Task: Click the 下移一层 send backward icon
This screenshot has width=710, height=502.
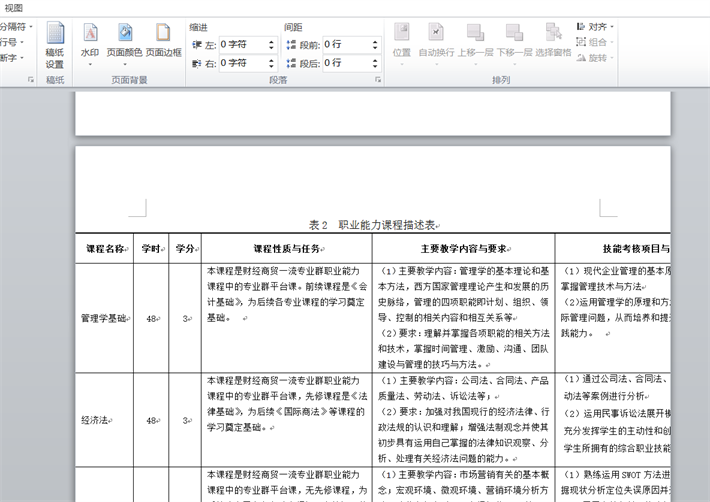Action: click(x=514, y=40)
